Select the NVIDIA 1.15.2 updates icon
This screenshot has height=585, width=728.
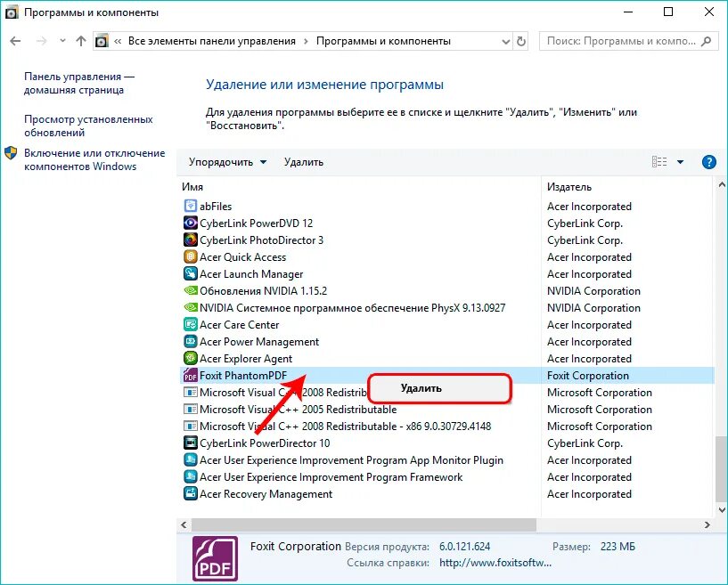[191, 291]
